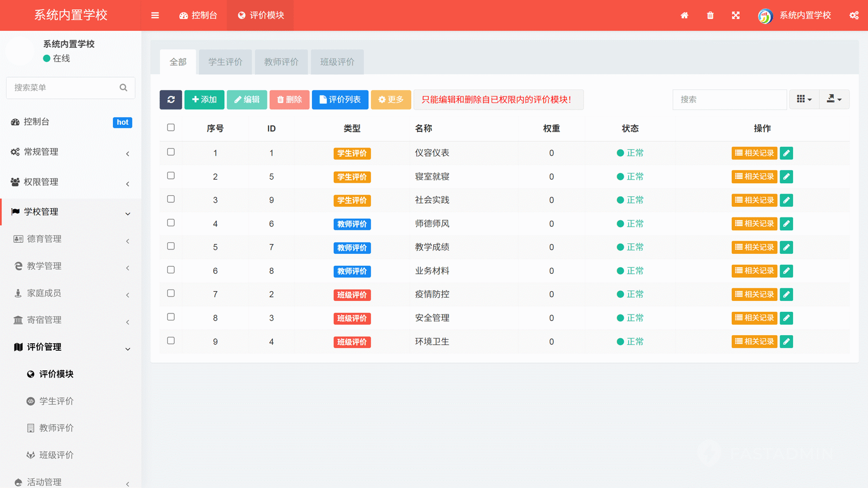868x488 pixels.
Task: Click the pencil edit icon for 仪容仪表 row
Action: [786, 153]
